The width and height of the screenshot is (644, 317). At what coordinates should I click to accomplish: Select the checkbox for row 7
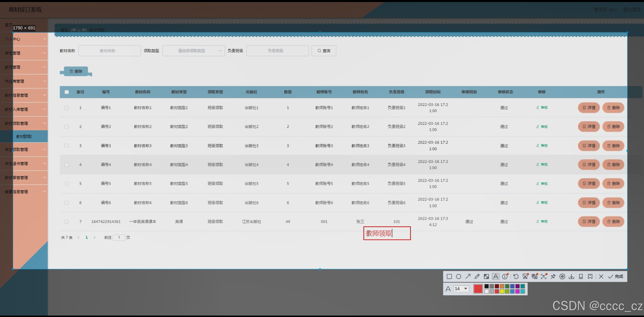coord(67,222)
